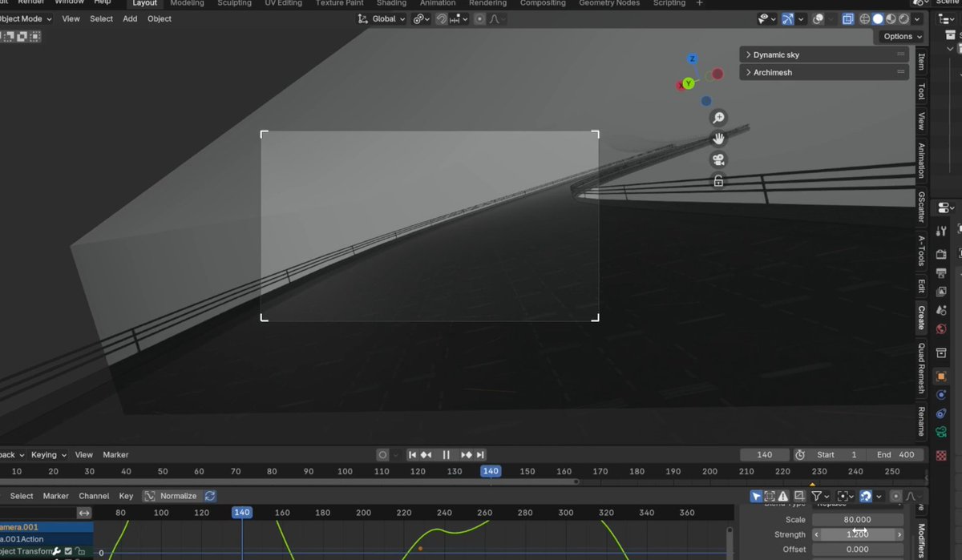Toggle the camera view icon
Screen dimensions: 962x560
pyautogui.click(x=718, y=159)
